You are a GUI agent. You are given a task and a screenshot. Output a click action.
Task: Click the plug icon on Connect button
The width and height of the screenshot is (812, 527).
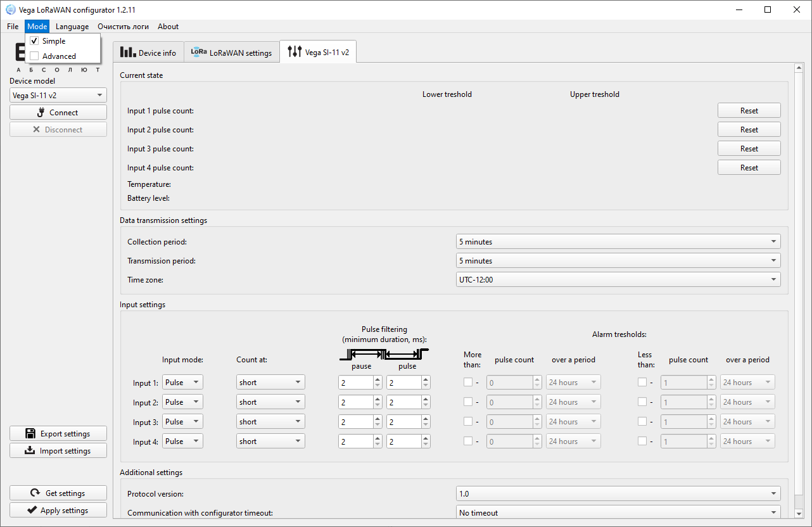(42, 112)
